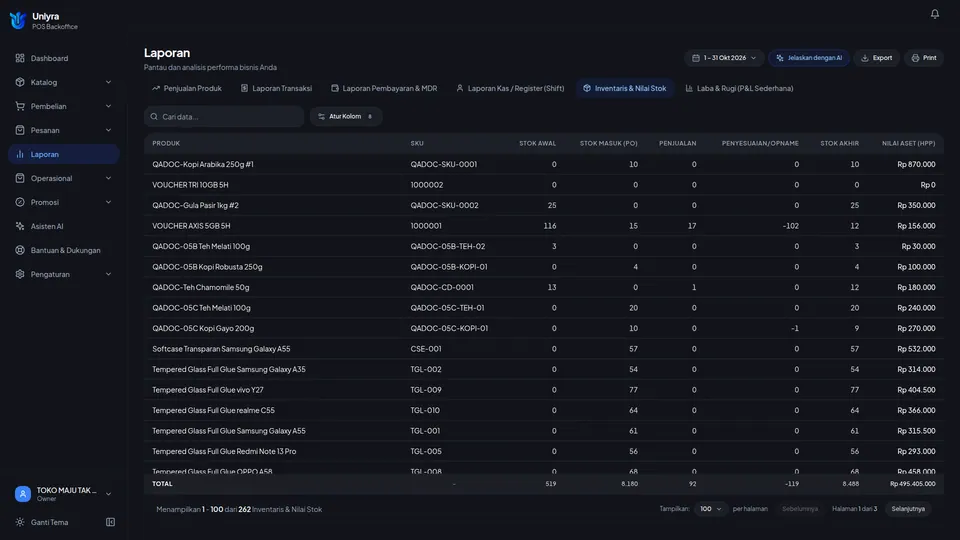Sort by NILAI ASET (HPP) column header
Image resolution: width=960 pixels, height=540 pixels.
909,143
